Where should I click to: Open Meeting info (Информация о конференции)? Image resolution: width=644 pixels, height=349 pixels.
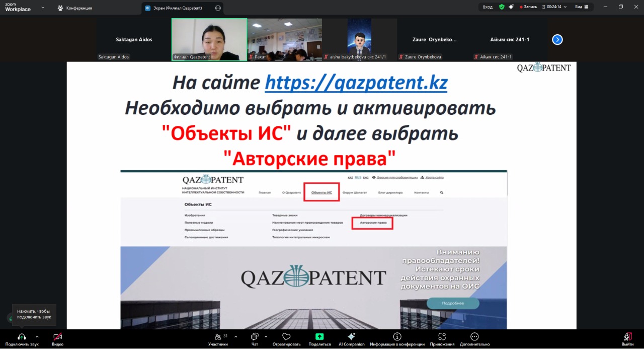[x=397, y=337]
